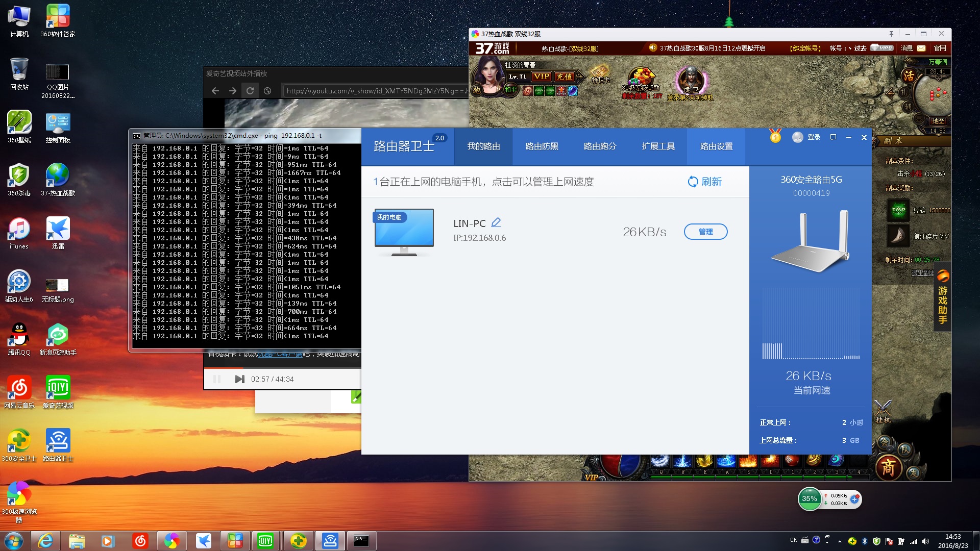Screen dimensions: 980x551
Task: Open the 360软件管家 desktop icon
Action: point(58,21)
